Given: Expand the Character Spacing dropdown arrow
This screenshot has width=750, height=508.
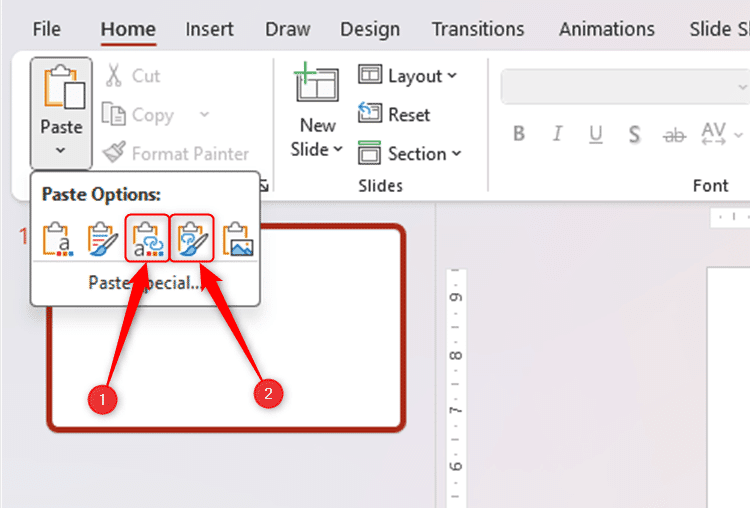Looking at the screenshot, I should tap(739, 134).
